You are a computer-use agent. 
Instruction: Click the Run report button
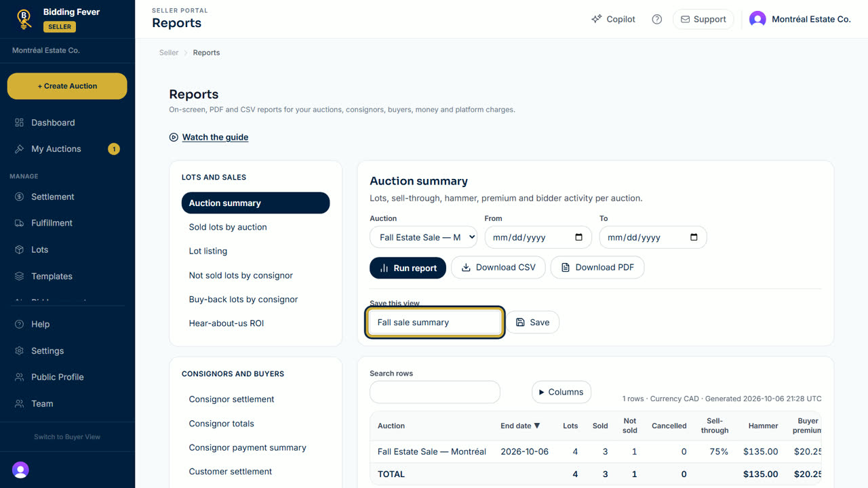pos(408,268)
